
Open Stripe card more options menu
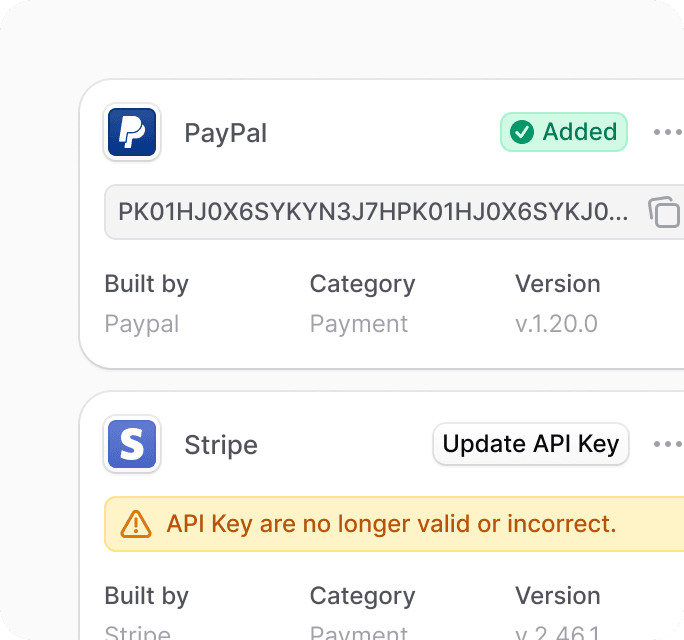[x=668, y=444]
